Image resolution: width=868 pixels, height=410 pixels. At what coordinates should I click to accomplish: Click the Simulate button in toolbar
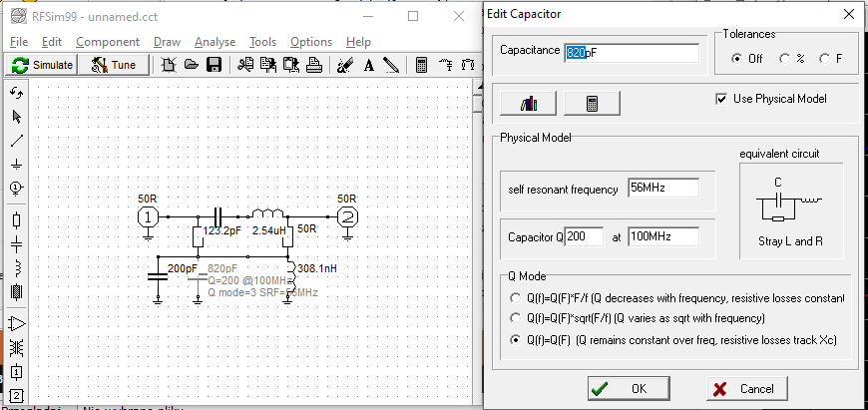[x=42, y=65]
